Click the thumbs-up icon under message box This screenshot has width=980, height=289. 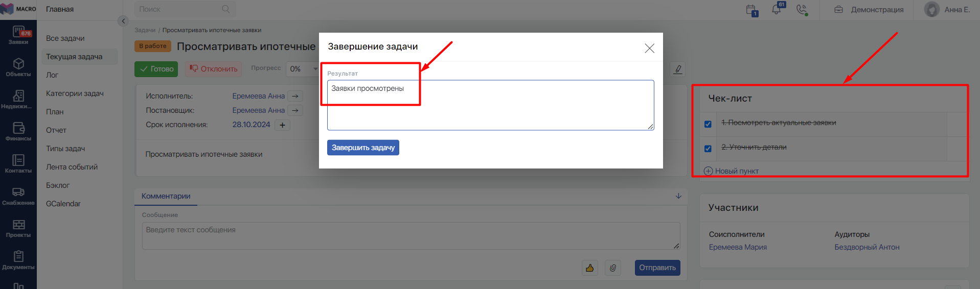pyautogui.click(x=589, y=268)
